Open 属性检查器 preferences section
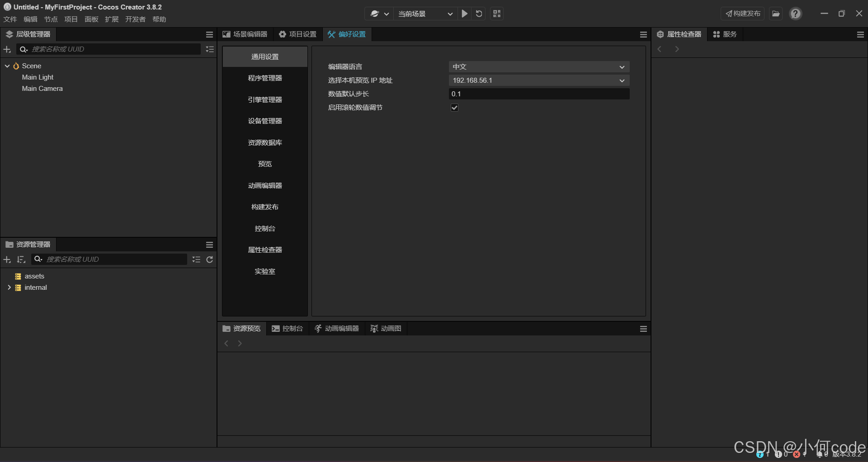 point(265,250)
